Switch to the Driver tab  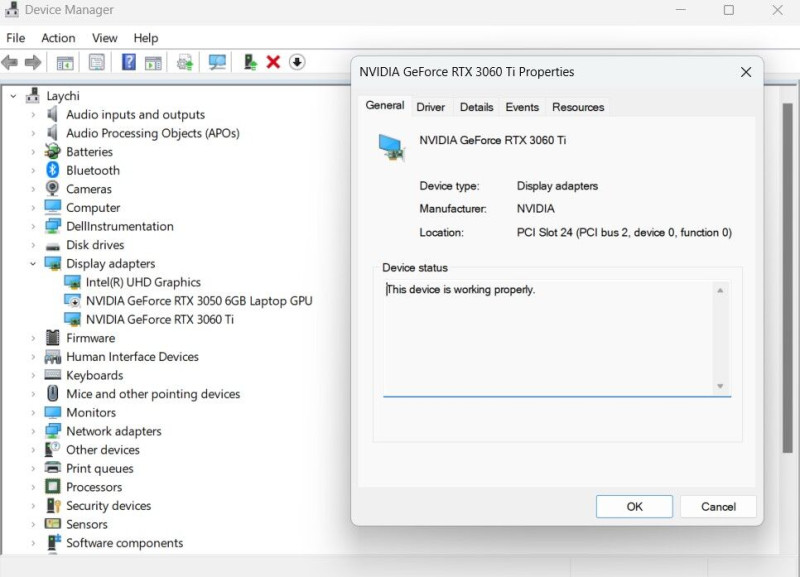[431, 107]
